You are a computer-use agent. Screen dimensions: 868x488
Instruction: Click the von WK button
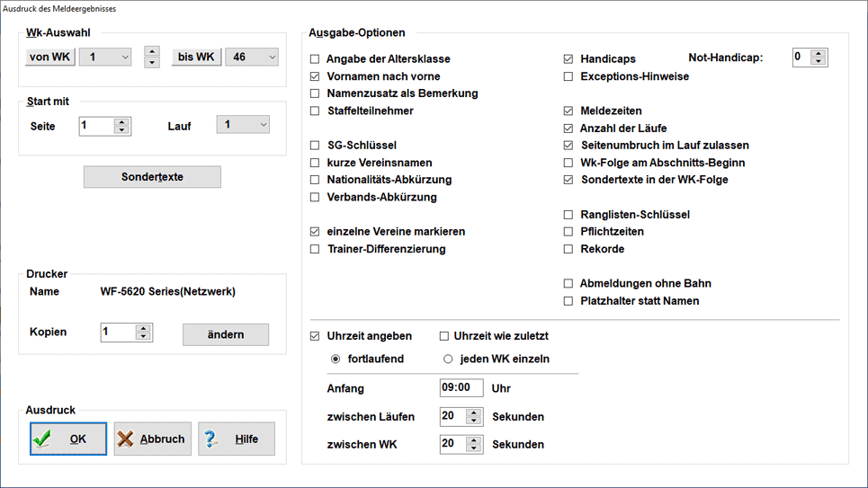49,58
